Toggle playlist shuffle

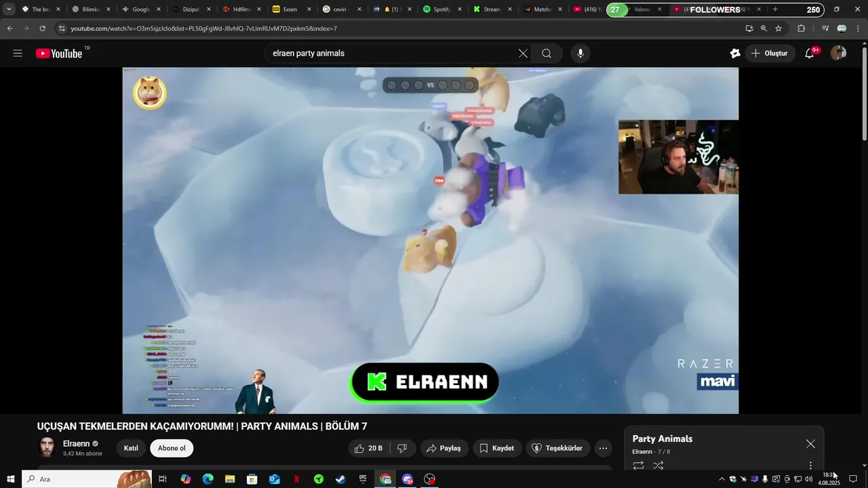pos(658,466)
